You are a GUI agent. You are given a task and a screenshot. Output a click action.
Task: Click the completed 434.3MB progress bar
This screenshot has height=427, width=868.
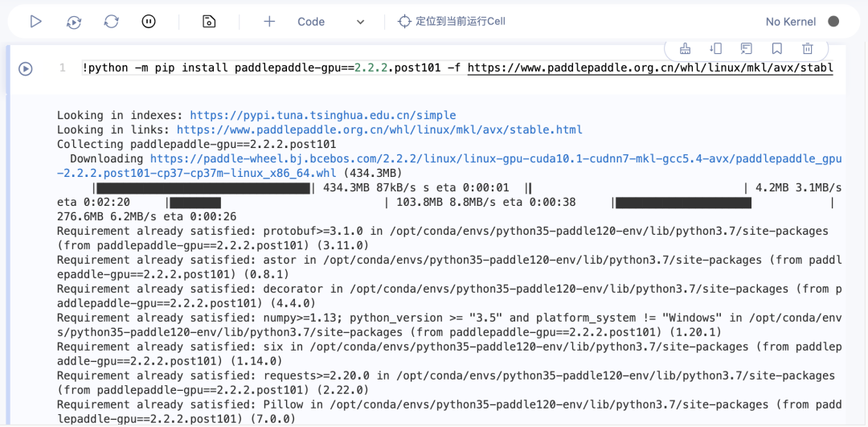[203, 188]
